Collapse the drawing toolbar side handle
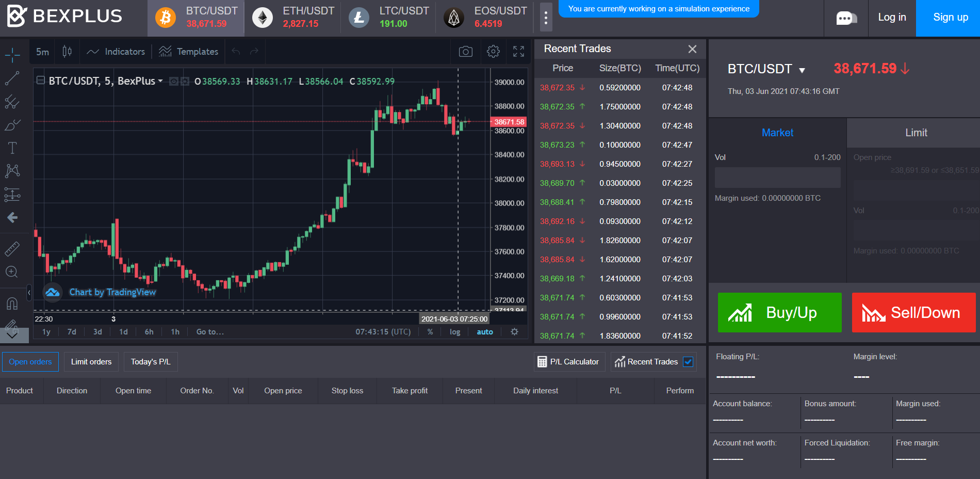 tap(29, 293)
